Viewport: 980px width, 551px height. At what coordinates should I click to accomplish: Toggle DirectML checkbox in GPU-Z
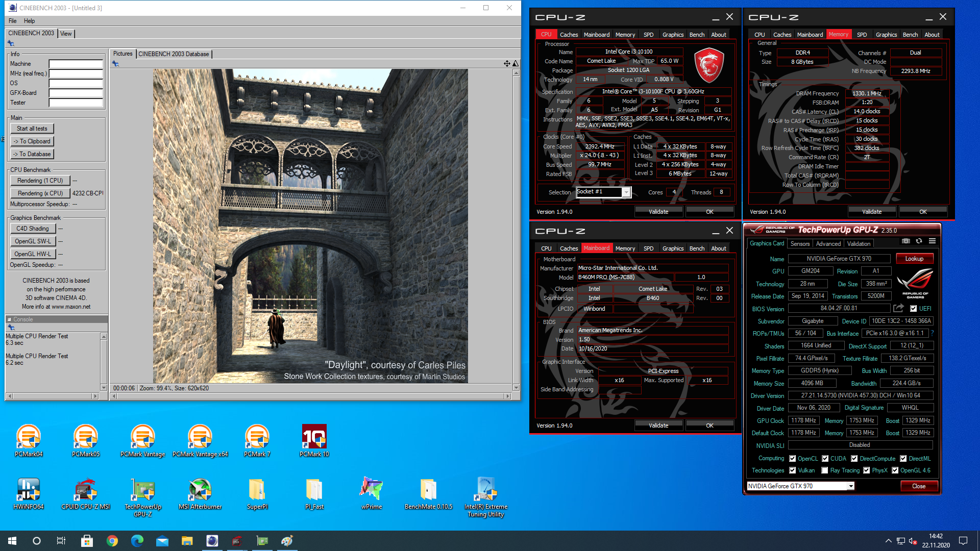pyautogui.click(x=903, y=459)
